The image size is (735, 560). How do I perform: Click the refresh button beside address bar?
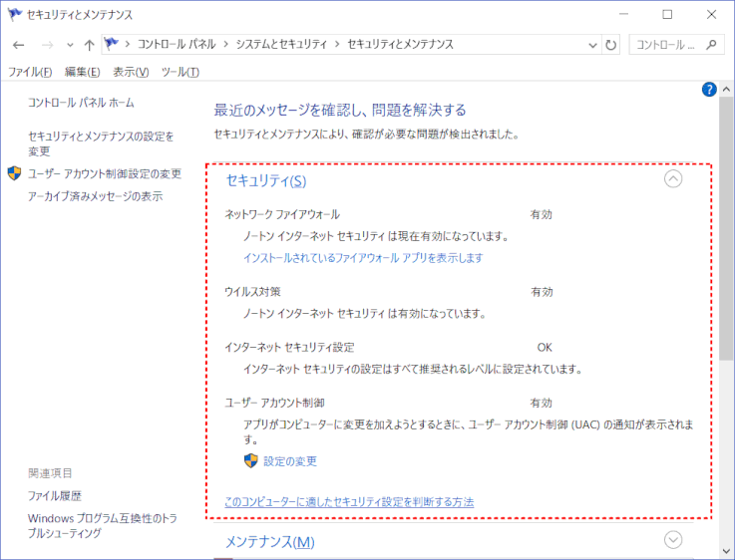pos(611,45)
